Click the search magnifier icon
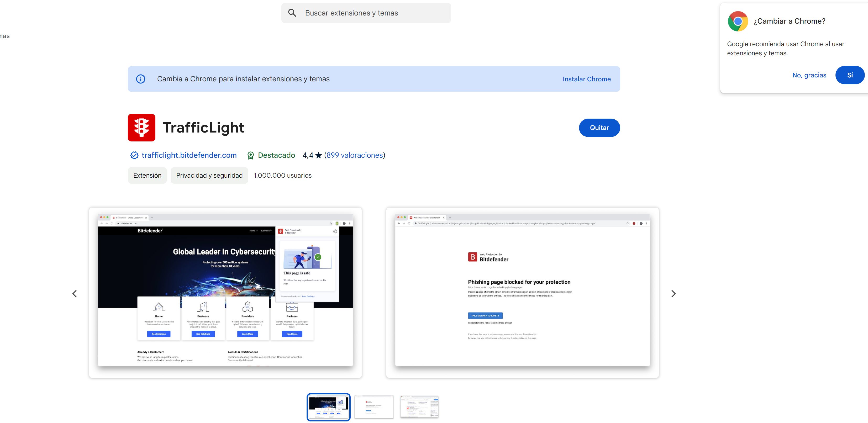The height and width of the screenshot is (423, 868). tap(292, 13)
